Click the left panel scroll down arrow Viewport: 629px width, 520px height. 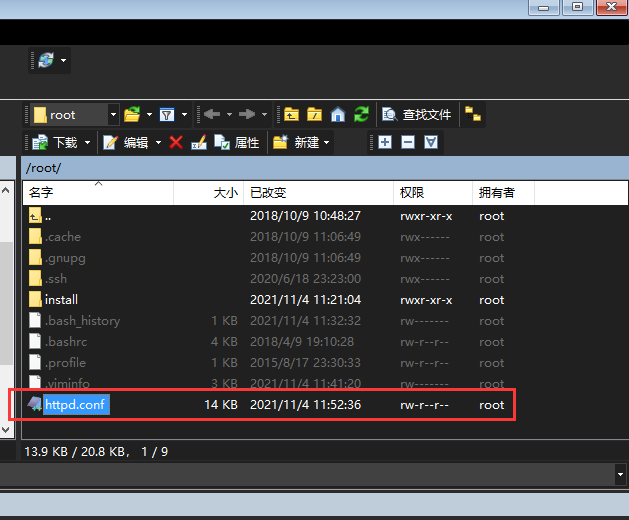[x=6, y=430]
